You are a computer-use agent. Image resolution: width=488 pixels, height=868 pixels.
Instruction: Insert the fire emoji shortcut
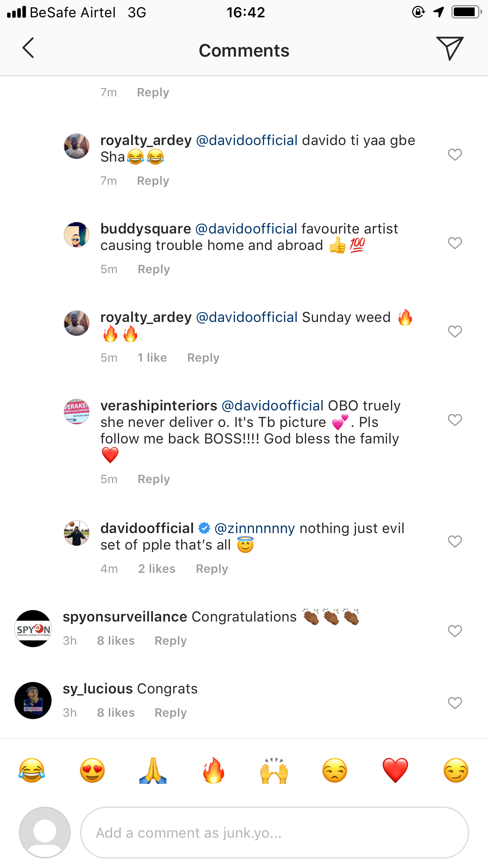pyautogui.click(x=213, y=771)
